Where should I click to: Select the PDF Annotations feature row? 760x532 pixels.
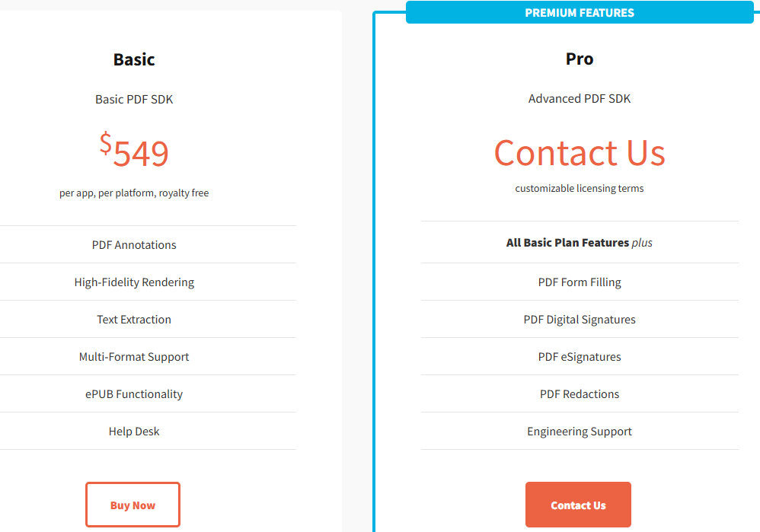(134, 245)
